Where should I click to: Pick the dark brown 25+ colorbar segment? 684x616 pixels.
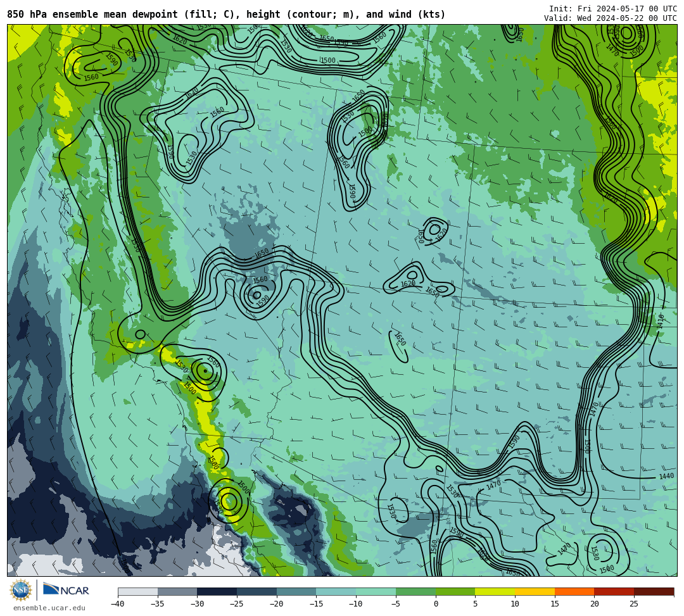[654, 591]
